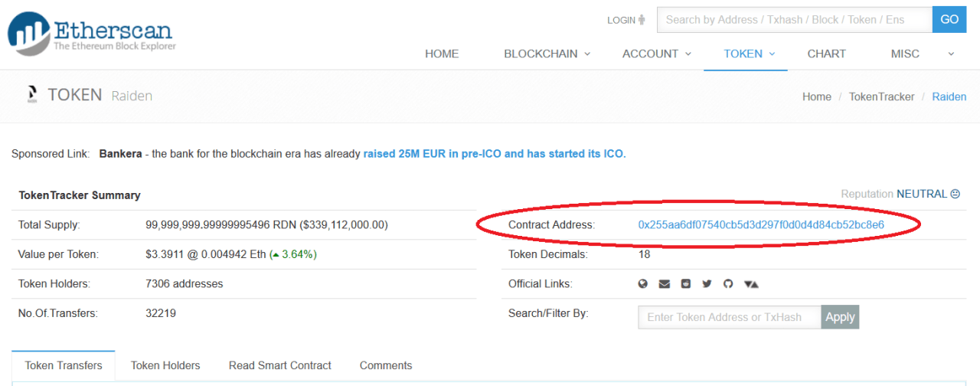Click the NEUTRAL reputation label
The image size is (980, 386).
922,194
